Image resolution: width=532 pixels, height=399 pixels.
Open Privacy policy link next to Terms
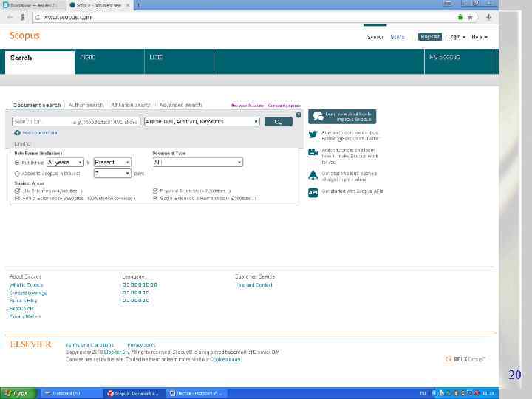[x=141, y=345]
